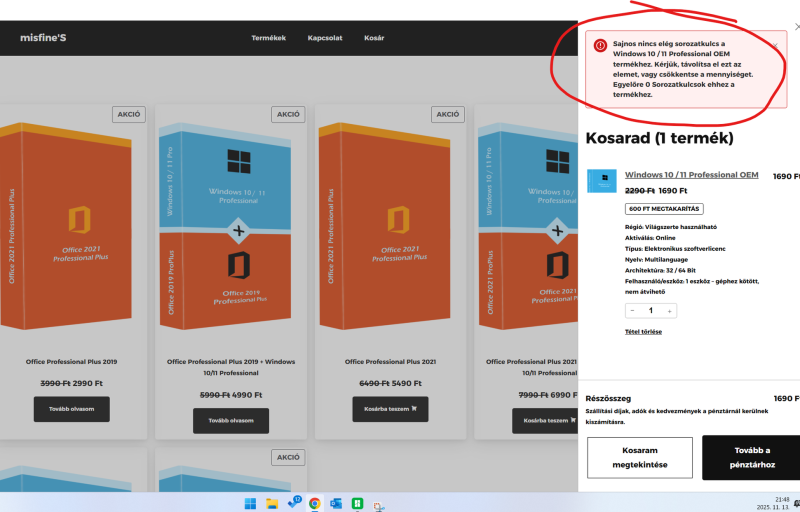Open the Windows 10/11 Professional OEM thumbnail in cart
This screenshot has width=800, height=512.
click(x=602, y=181)
